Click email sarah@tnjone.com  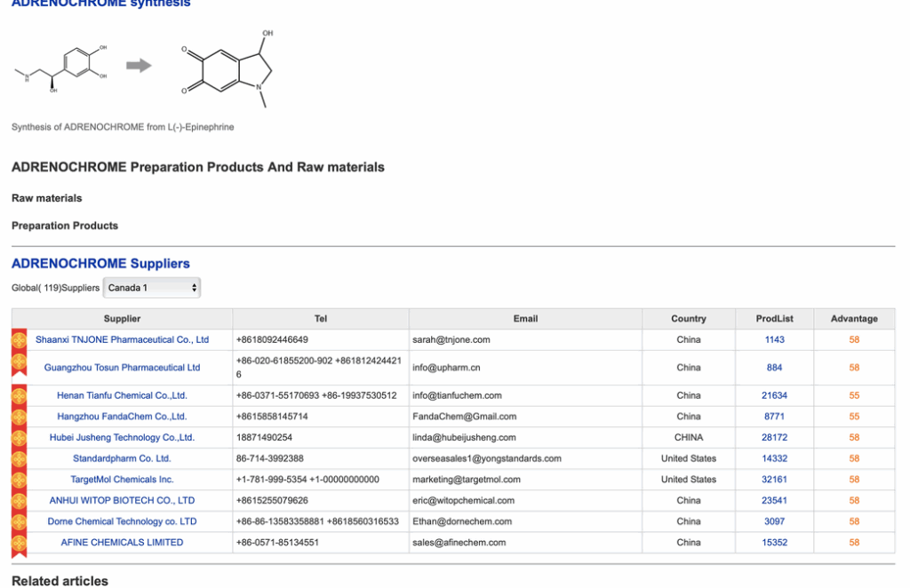tap(451, 340)
